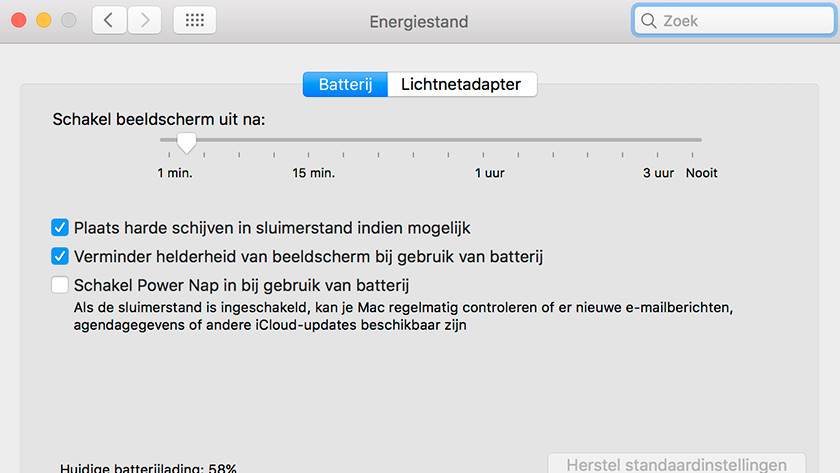Disable Verminder helderheid van beeldscherm checkbox
Viewport: 840px width, 473px height.
coord(60,256)
